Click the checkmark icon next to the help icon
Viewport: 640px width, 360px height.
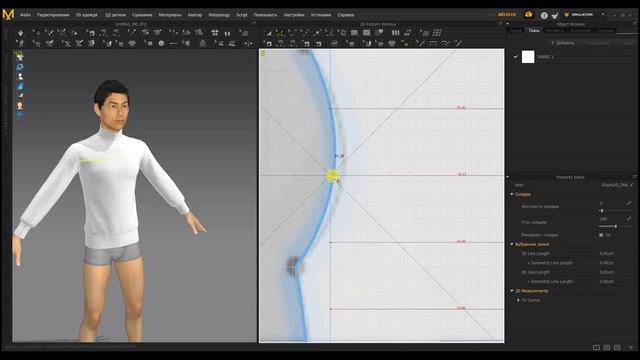coord(555,16)
